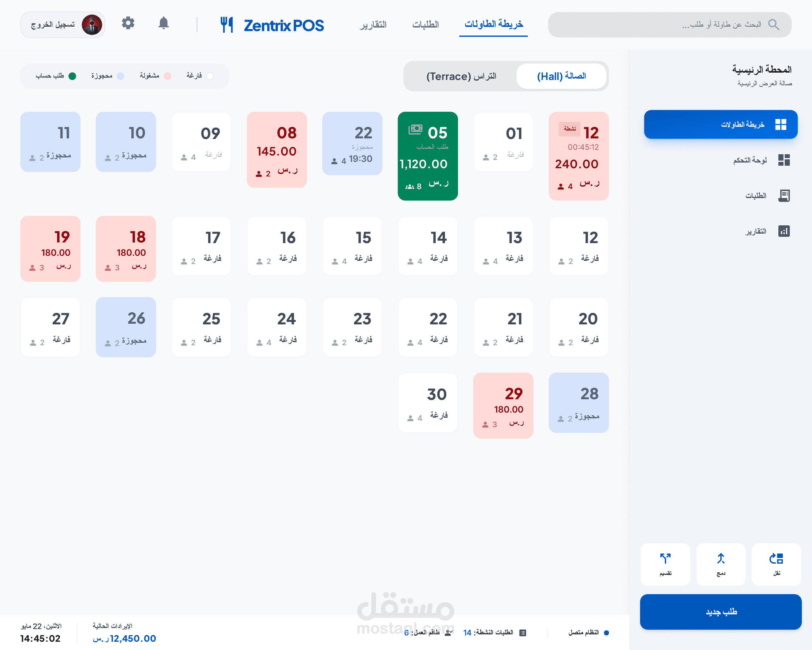812x650 pixels.
Task: Select empty table 09
Action: pos(201,142)
